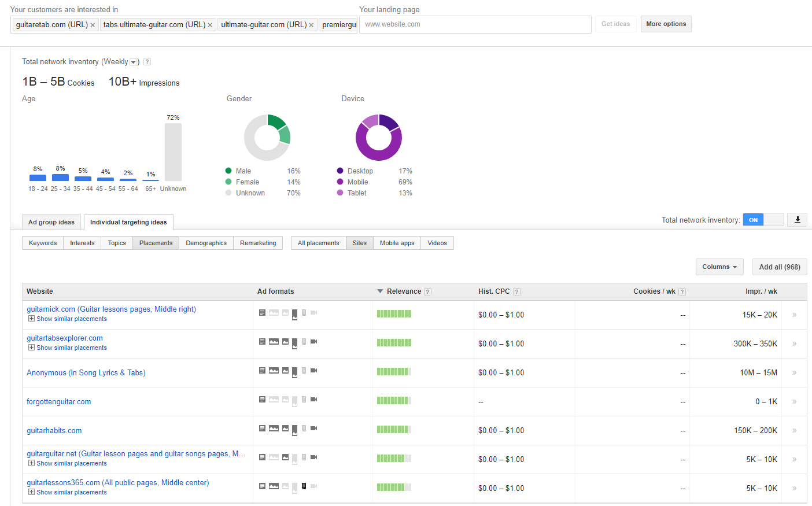Click the Impr. / wk column header
Screen dimensions: 812x506
pos(761,291)
